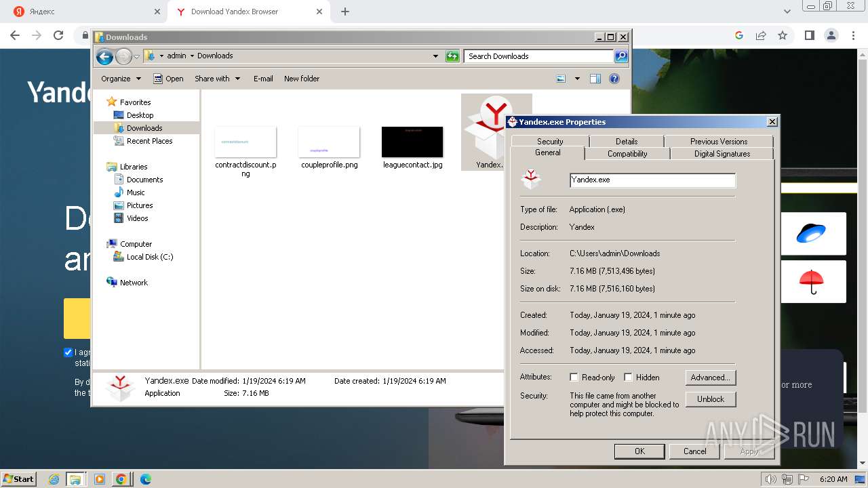Click admin segment in address breadcrumb

click(176, 56)
